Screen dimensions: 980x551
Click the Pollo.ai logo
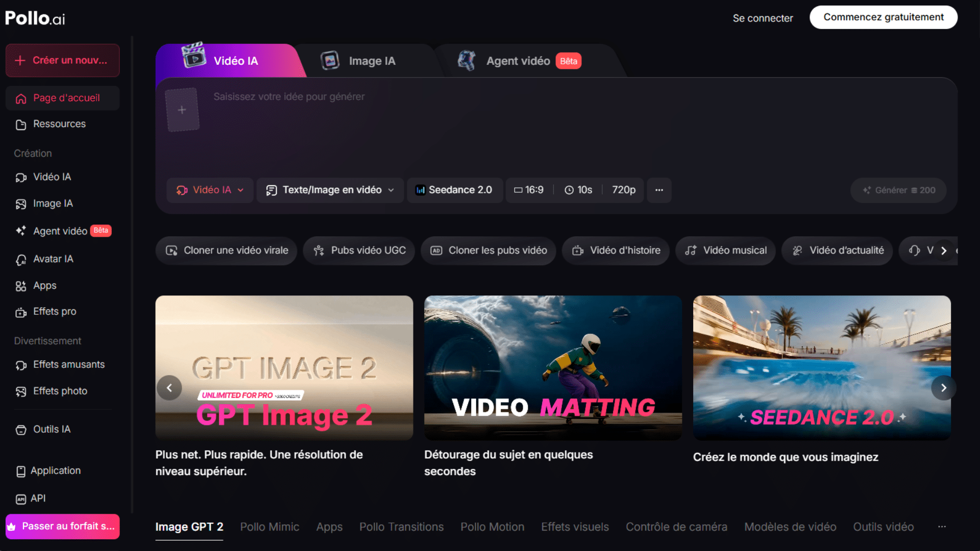[35, 18]
